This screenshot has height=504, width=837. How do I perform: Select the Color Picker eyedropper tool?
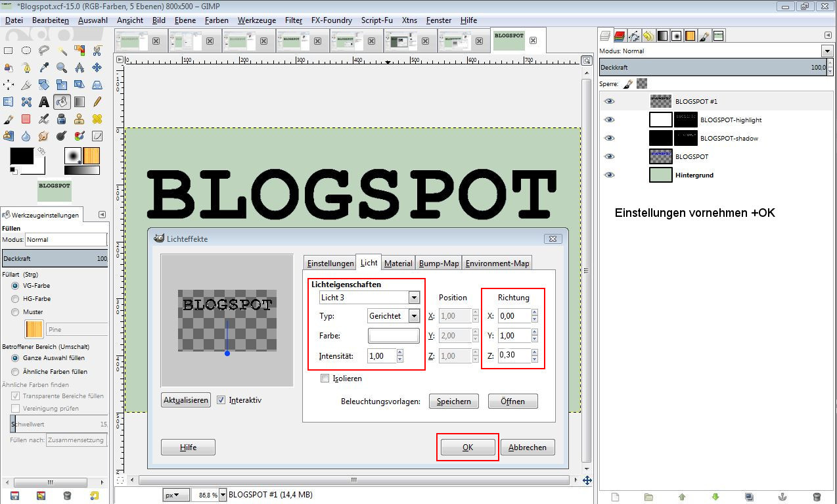[x=44, y=67]
